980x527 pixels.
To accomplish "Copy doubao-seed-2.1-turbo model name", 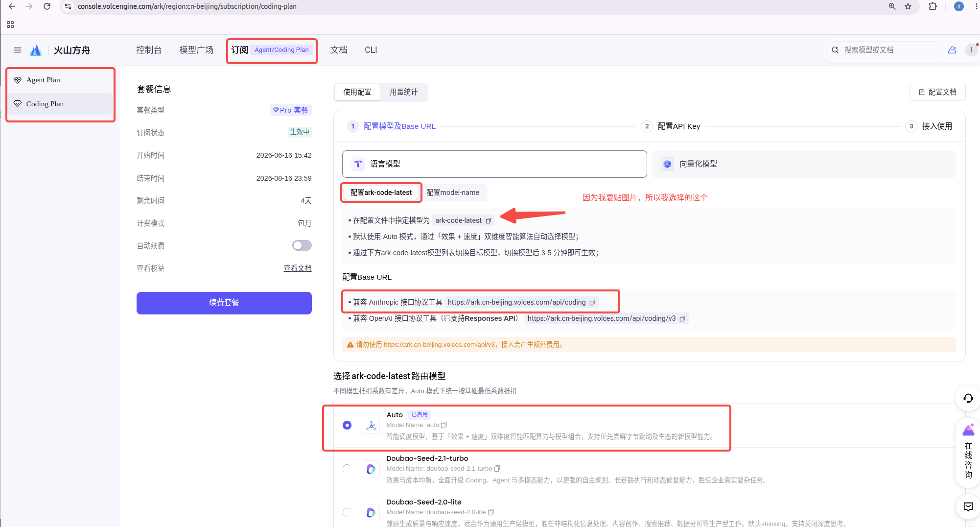I will pyautogui.click(x=497, y=469).
